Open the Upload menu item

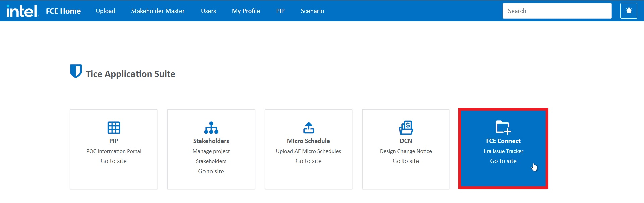point(105,11)
